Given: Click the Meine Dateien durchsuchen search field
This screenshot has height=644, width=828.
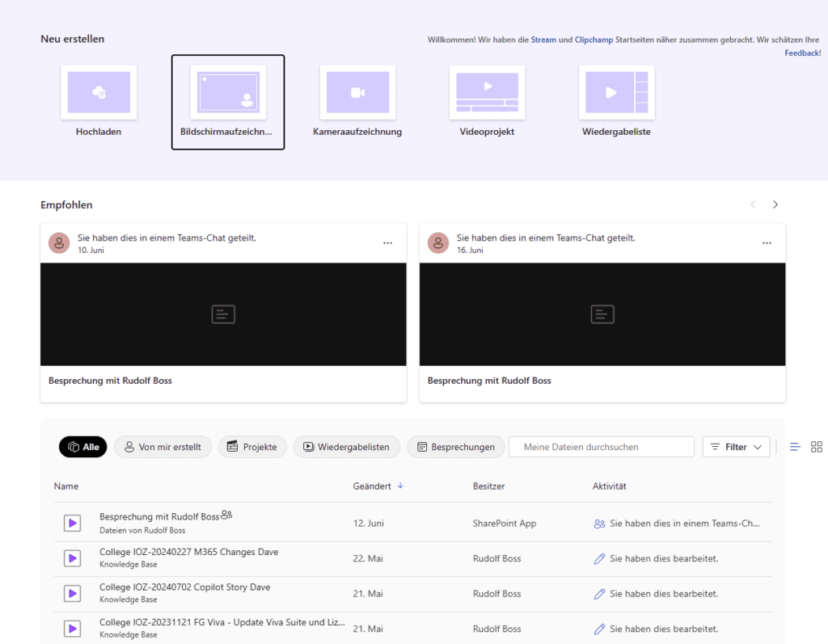Looking at the screenshot, I should tap(601, 447).
